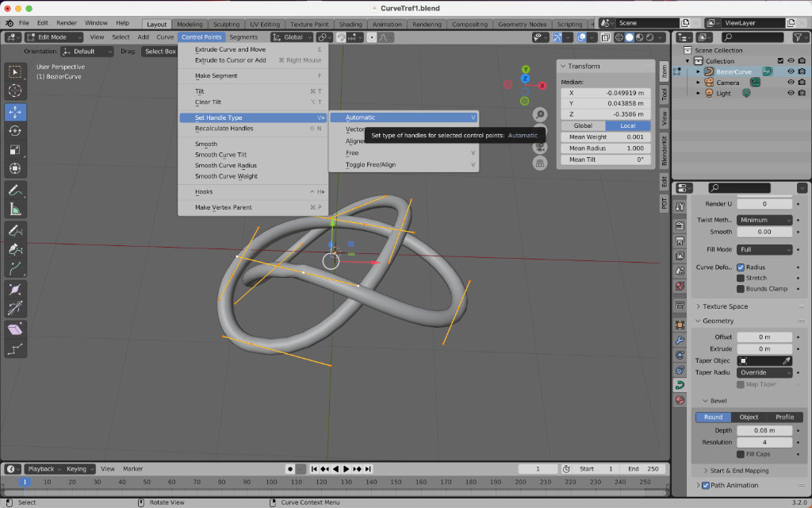Expand the Texture Space panel
Viewport: 812px width, 508px height.
point(725,306)
